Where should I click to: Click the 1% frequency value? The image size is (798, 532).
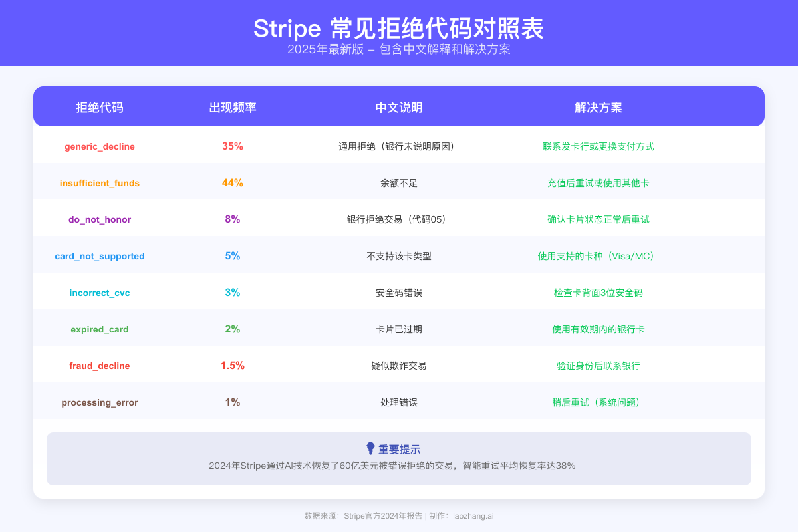(x=233, y=402)
